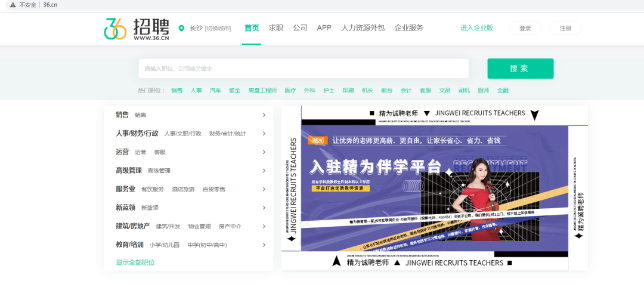This screenshot has height=284, width=644.
Task: Click the 进入企业版 link
Action: point(477,28)
